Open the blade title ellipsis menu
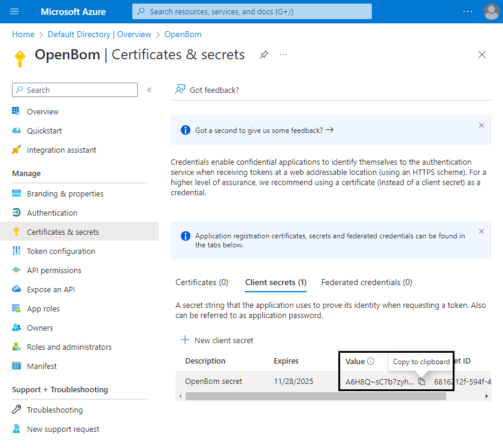Viewport: 503px width, 448px height. tap(283, 55)
